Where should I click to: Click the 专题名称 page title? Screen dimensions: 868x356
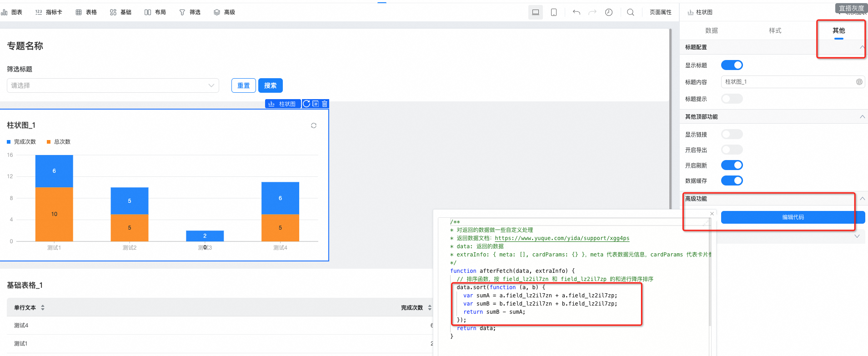point(25,46)
